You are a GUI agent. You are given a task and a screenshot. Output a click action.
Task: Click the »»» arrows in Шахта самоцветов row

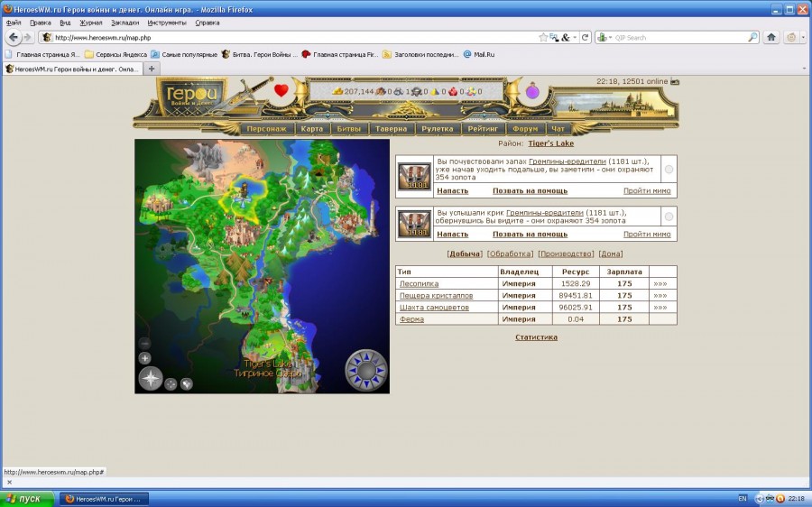(x=660, y=308)
